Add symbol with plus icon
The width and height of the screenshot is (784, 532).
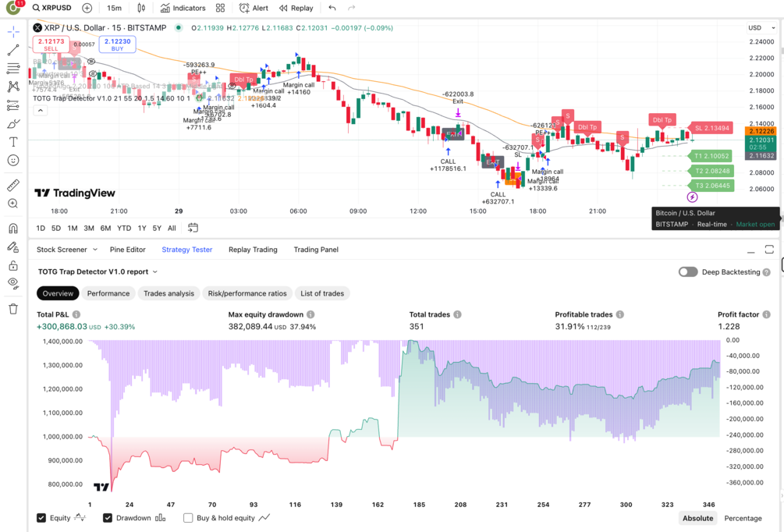click(87, 8)
